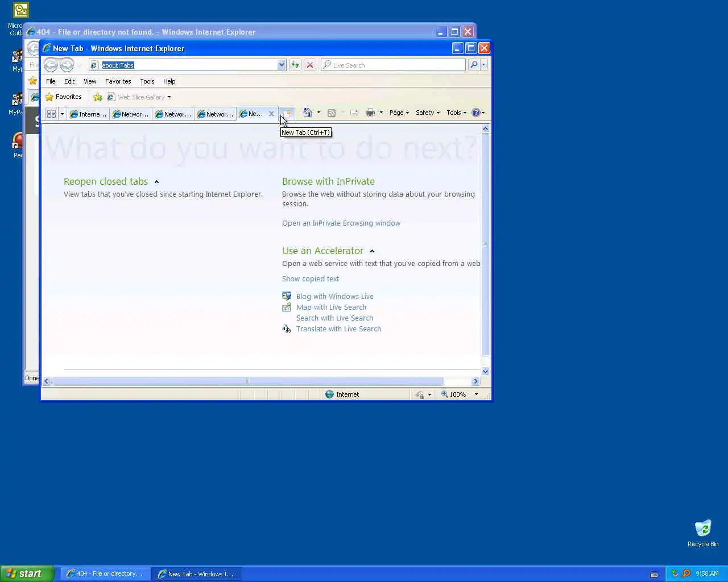Click the horizontal scrollbar left arrow
Screen dimensions: 728x582
pyautogui.click(x=47, y=381)
